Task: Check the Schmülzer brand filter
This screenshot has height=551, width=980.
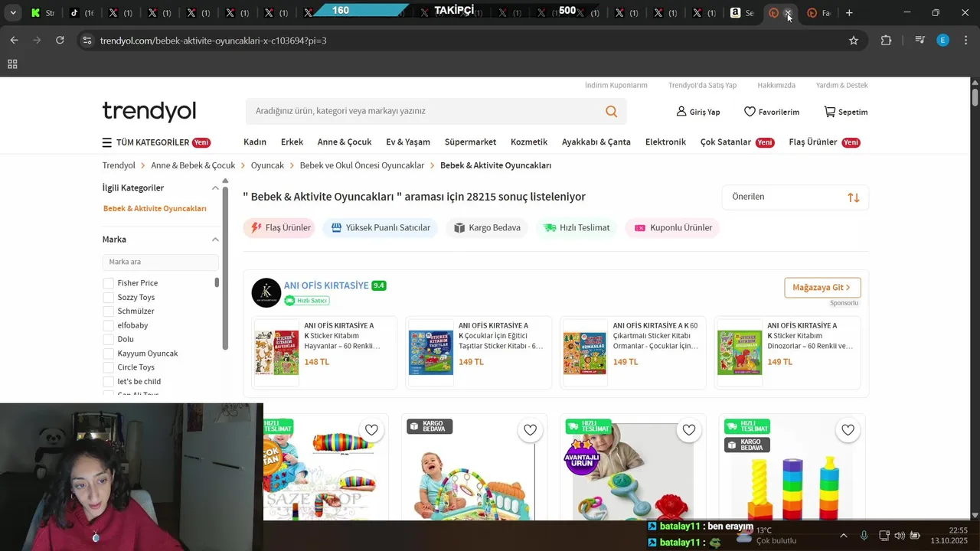Action: pyautogui.click(x=109, y=311)
